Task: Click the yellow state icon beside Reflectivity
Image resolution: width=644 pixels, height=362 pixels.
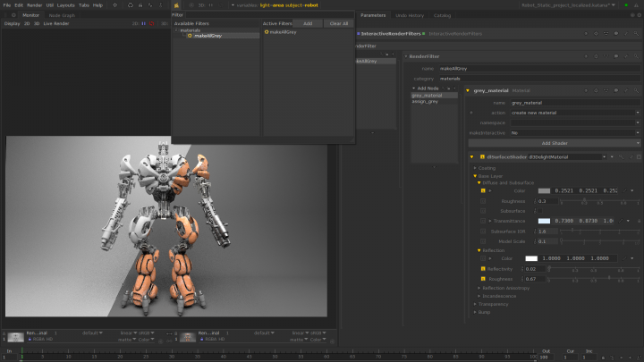Action: (483, 268)
